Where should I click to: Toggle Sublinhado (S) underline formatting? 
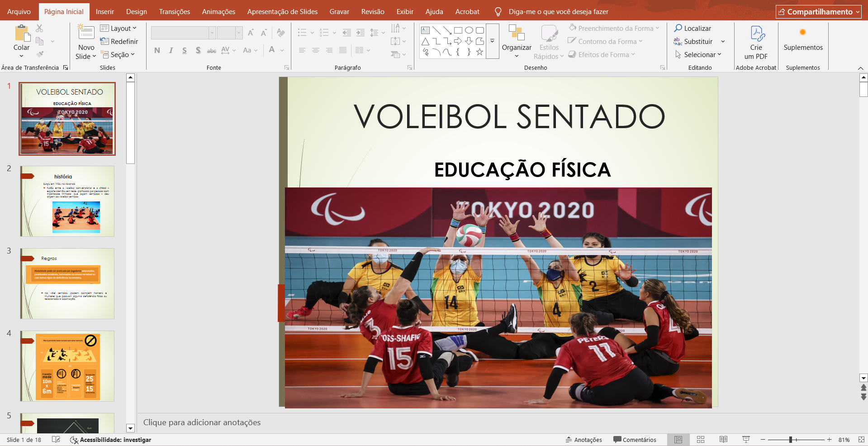[185, 50]
